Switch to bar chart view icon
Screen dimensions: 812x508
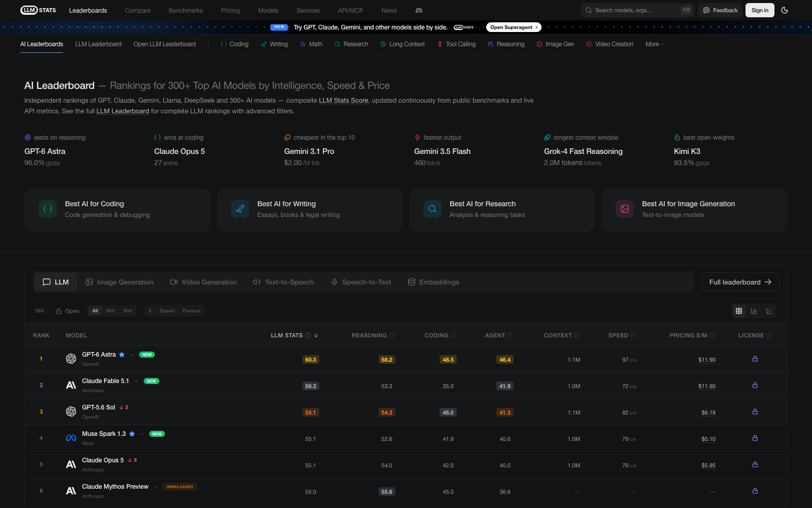click(x=754, y=311)
